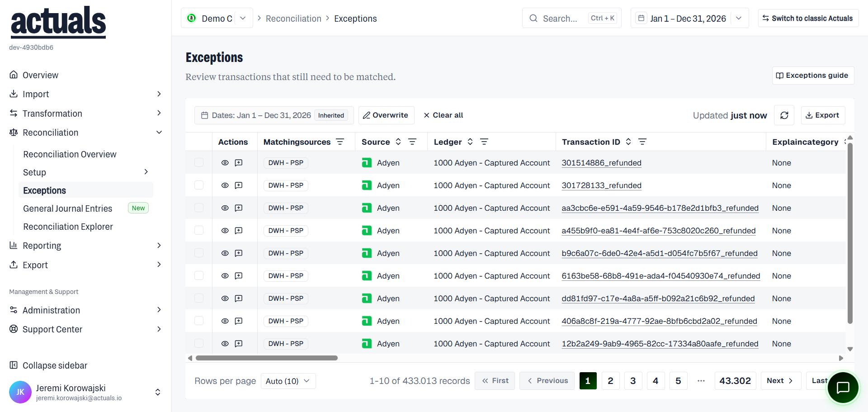This screenshot has height=412, width=868.
Task: View details with the eye icon for 301514886_refunded
Action: (x=225, y=163)
